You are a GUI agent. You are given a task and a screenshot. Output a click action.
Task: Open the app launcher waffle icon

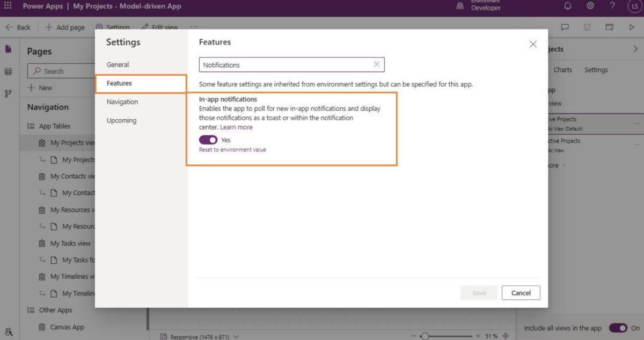[x=8, y=6]
